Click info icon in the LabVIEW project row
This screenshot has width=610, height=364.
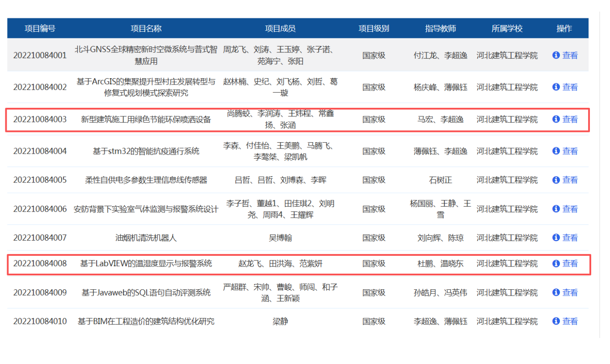click(x=556, y=264)
